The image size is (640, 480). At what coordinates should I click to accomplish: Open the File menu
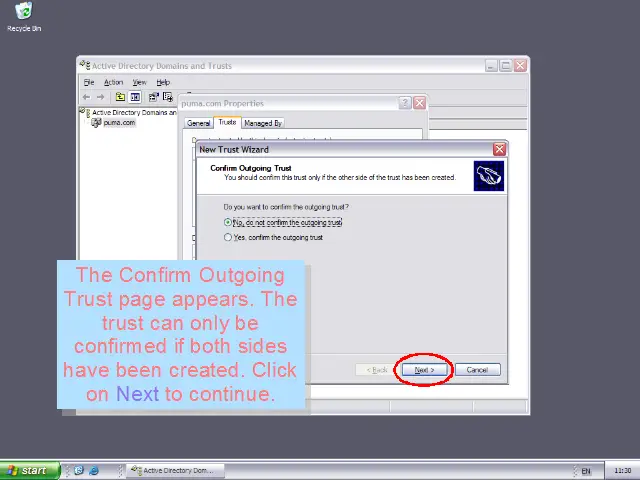[89, 82]
